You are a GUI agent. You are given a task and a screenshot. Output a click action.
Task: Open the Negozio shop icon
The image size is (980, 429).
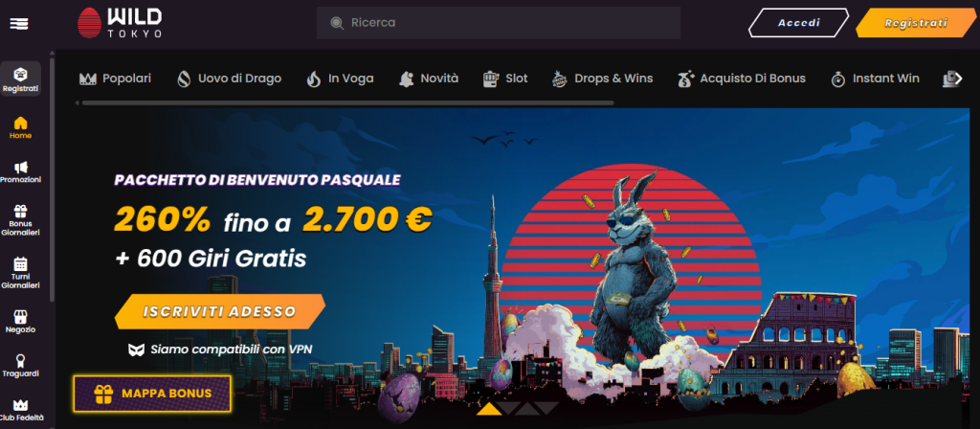click(x=21, y=317)
